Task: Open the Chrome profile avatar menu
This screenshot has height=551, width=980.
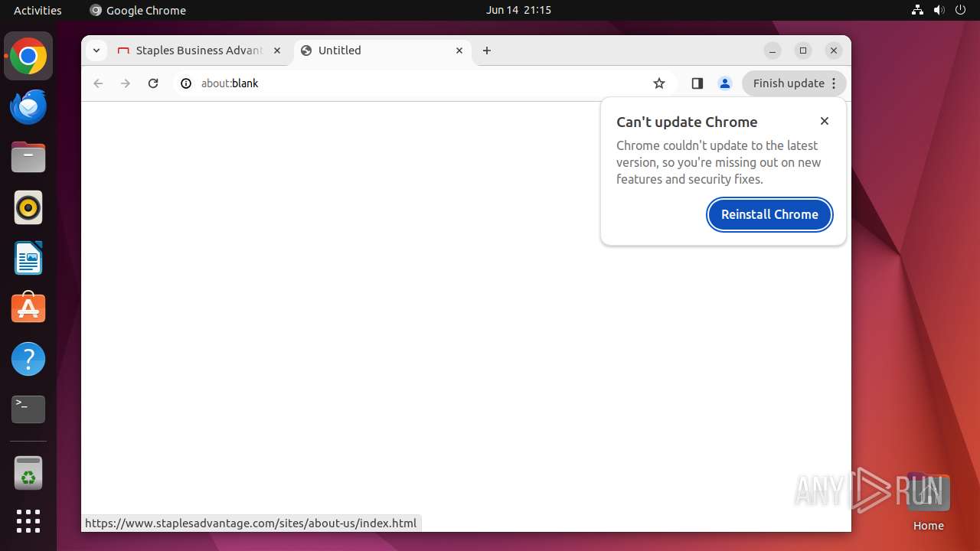Action: pyautogui.click(x=725, y=83)
